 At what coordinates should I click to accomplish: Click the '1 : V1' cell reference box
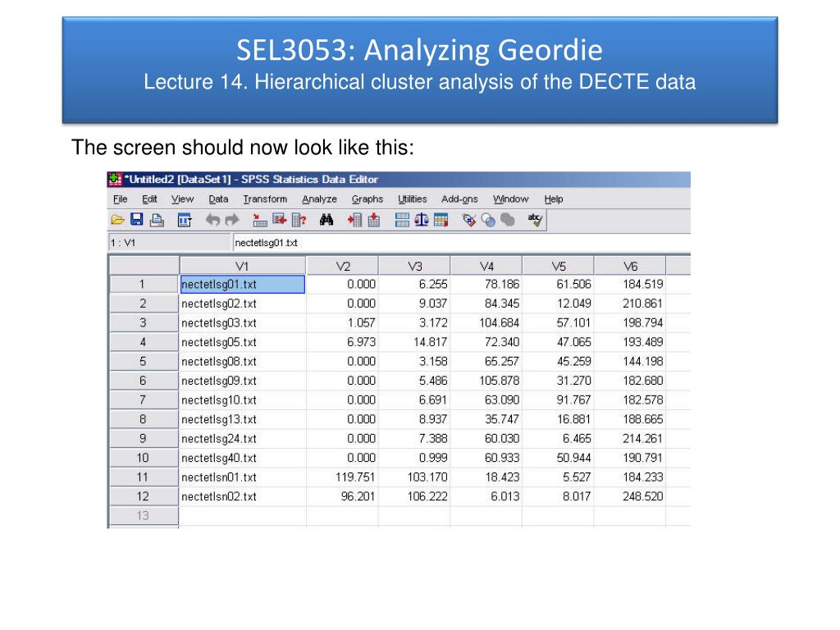pos(169,243)
